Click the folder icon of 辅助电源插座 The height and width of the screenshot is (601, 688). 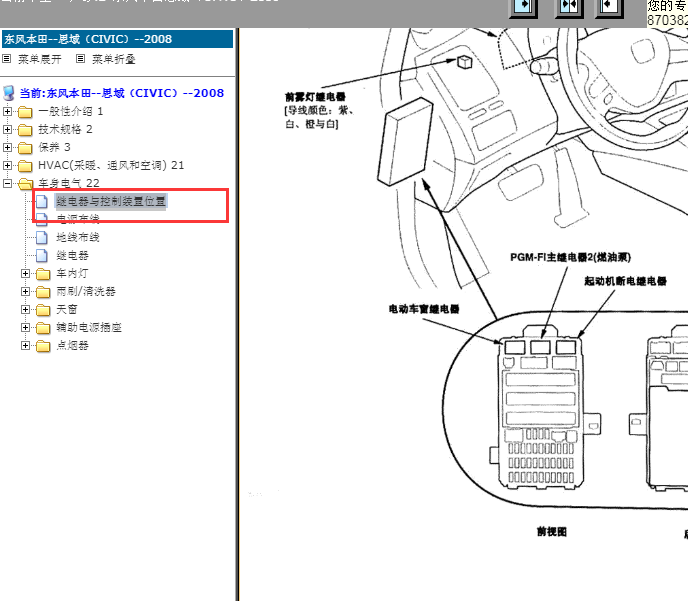(43, 328)
